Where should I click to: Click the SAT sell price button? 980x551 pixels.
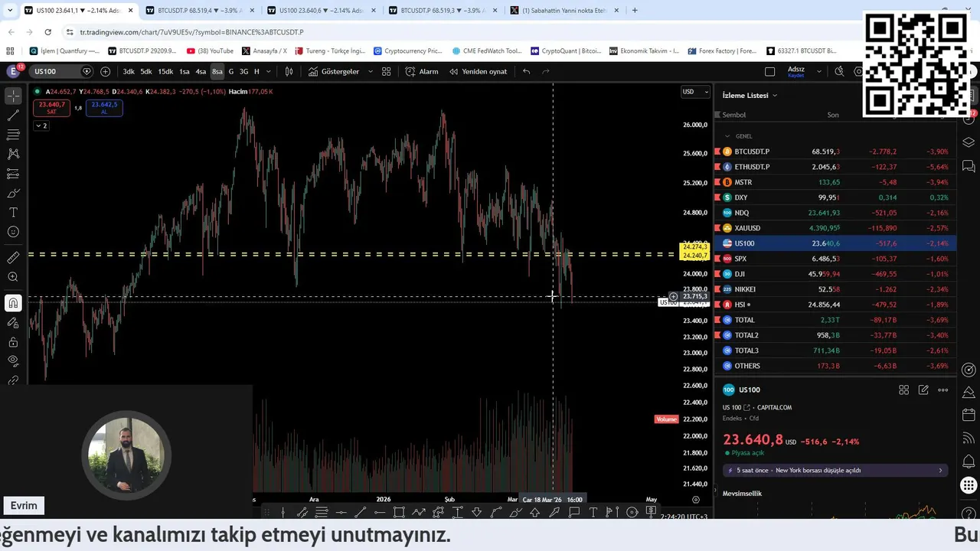pos(51,108)
